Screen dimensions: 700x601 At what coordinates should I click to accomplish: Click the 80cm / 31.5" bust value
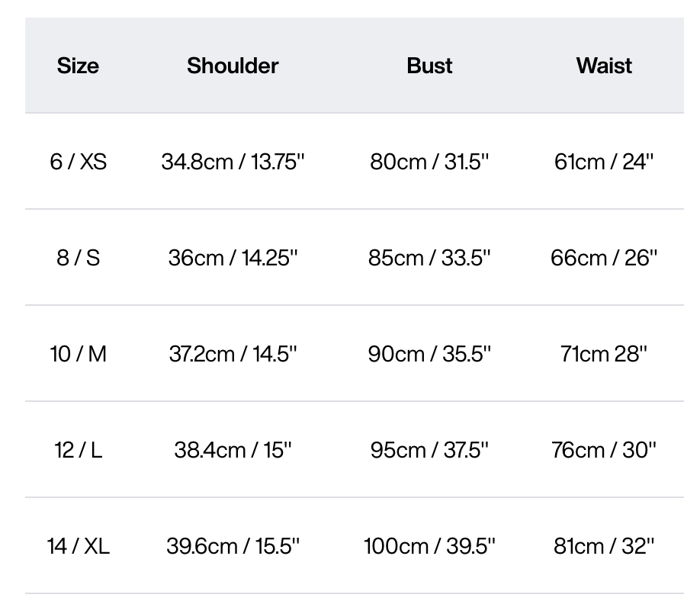429,162
